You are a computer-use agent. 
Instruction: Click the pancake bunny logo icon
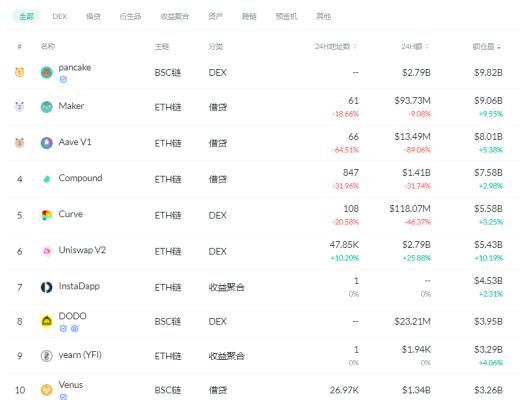click(47, 72)
